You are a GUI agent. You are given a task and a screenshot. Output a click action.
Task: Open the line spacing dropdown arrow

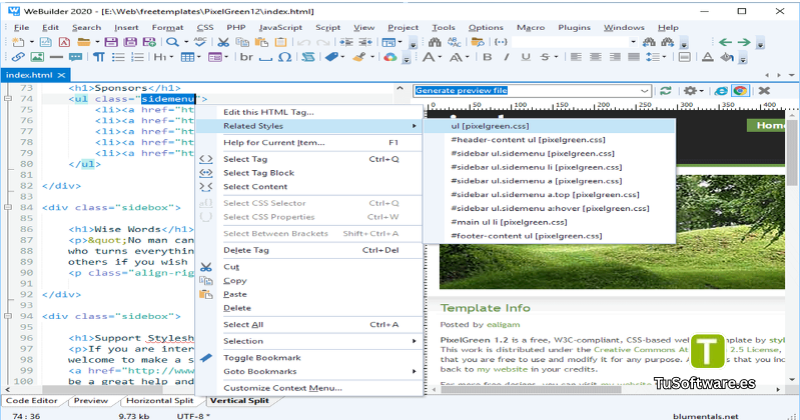pyautogui.click(x=664, y=57)
